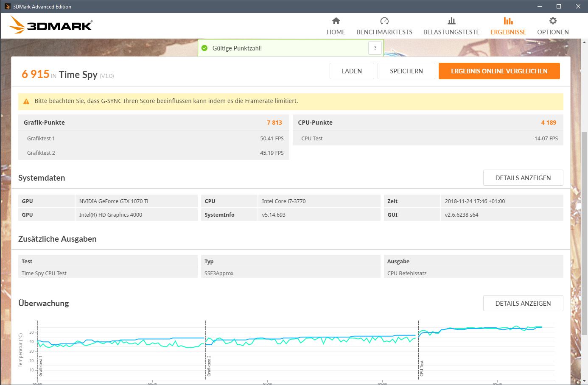The width and height of the screenshot is (588, 385).
Task: Click the Optionen gear icon
Action: (553, 21)
